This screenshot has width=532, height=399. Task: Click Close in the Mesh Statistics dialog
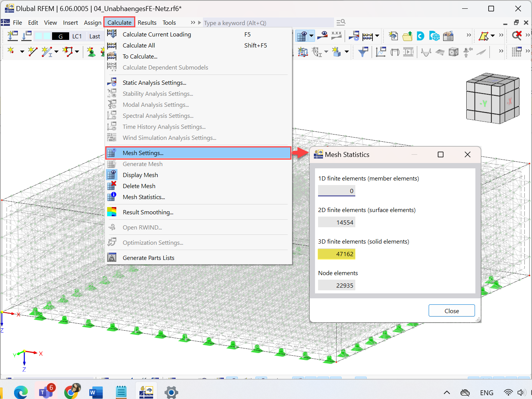click(451, 310)
